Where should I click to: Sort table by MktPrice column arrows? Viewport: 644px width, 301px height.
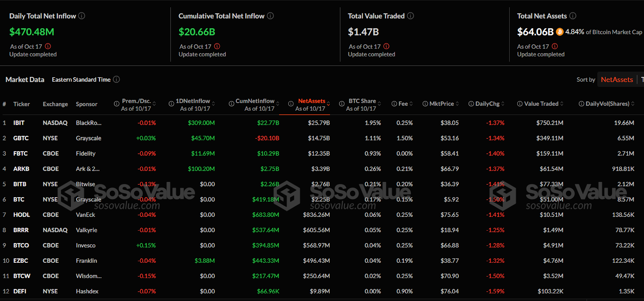point(457,104)
